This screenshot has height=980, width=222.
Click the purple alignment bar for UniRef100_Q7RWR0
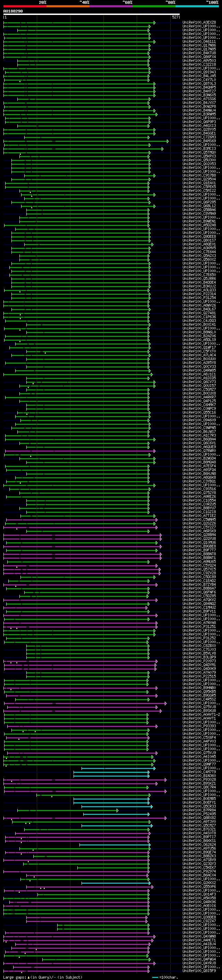pyautogui.click(x=80, y=451)
